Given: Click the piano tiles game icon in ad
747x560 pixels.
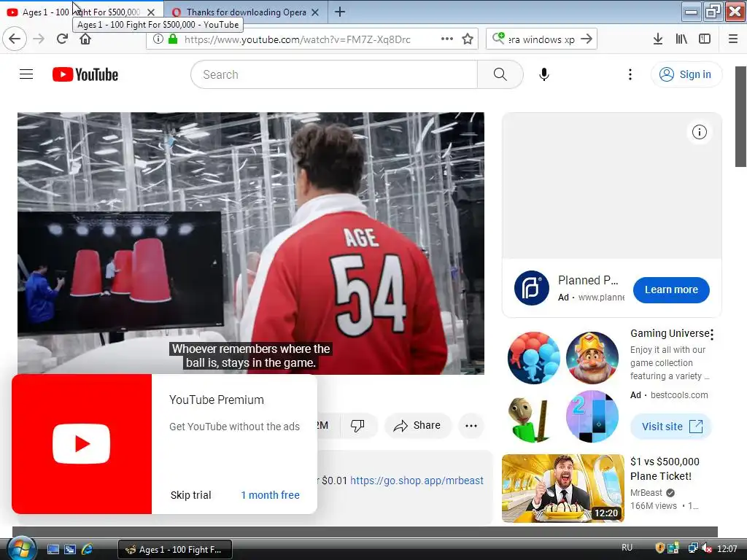Looking at the screenshot, I should (592, 417).
